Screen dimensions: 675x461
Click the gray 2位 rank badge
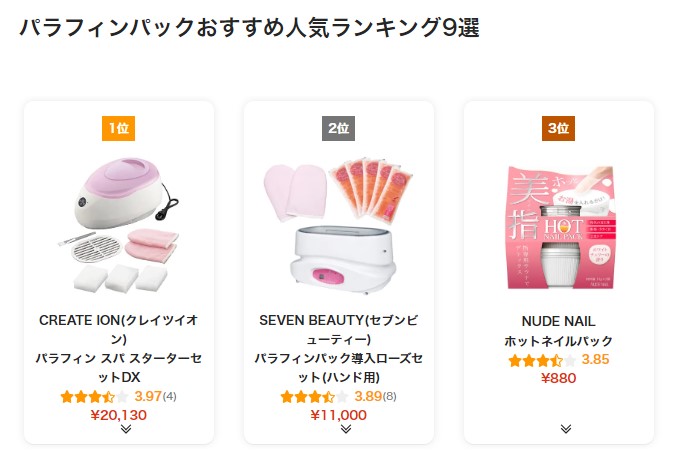[338, 128]
